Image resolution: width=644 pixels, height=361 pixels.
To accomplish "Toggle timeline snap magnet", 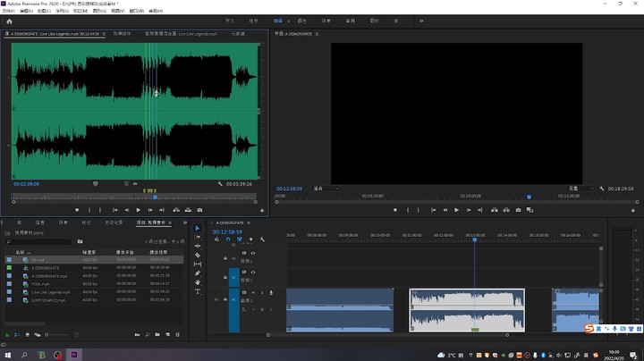I will coord(228,239).
